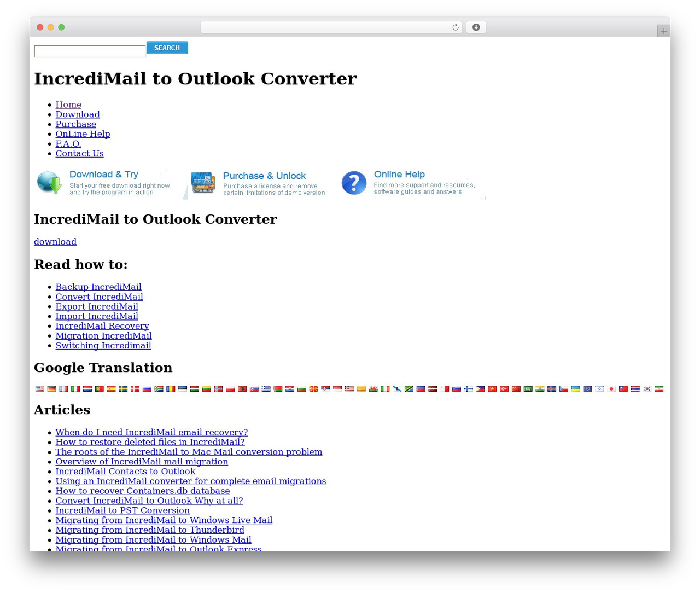Open 'Migrating from IncrediMail to Thunderbird' article
This screenshot has width=700, height=593.
[150, 530]
